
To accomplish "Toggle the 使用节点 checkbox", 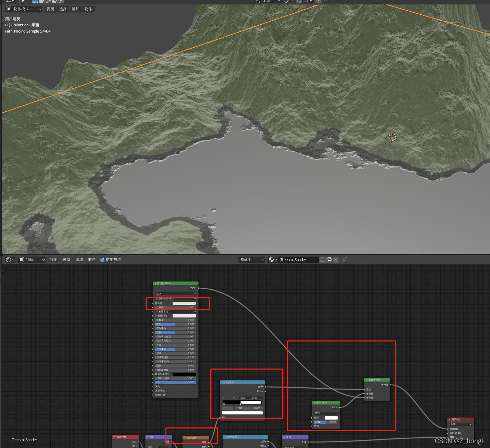I will 102,260.
